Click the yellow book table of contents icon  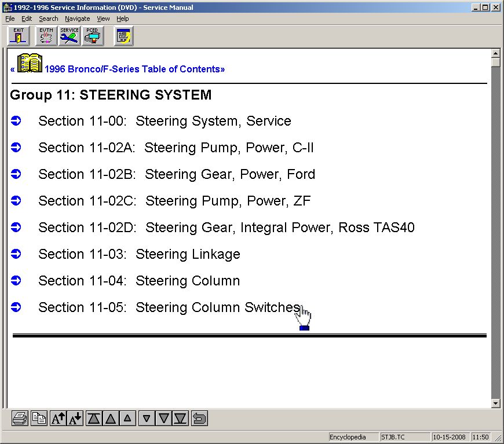point(30,63)
